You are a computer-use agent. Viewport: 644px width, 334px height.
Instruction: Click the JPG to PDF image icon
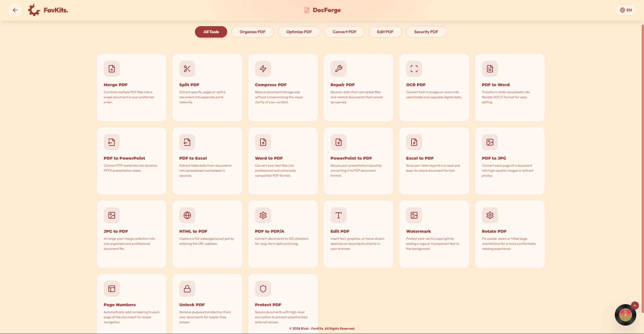(x=112, y=215)
